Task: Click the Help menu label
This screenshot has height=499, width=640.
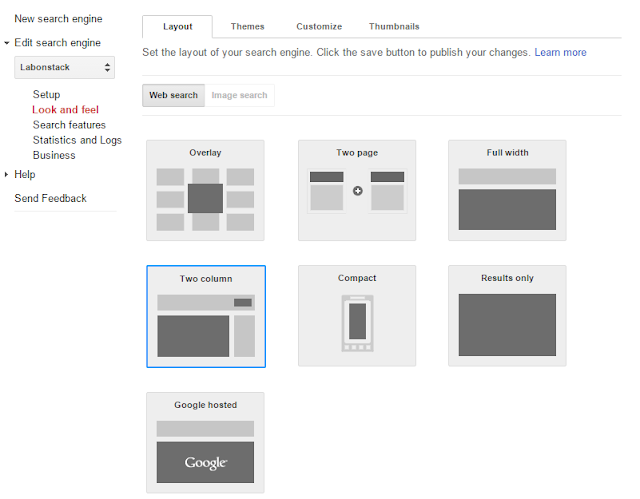Action: click(24, 174)
